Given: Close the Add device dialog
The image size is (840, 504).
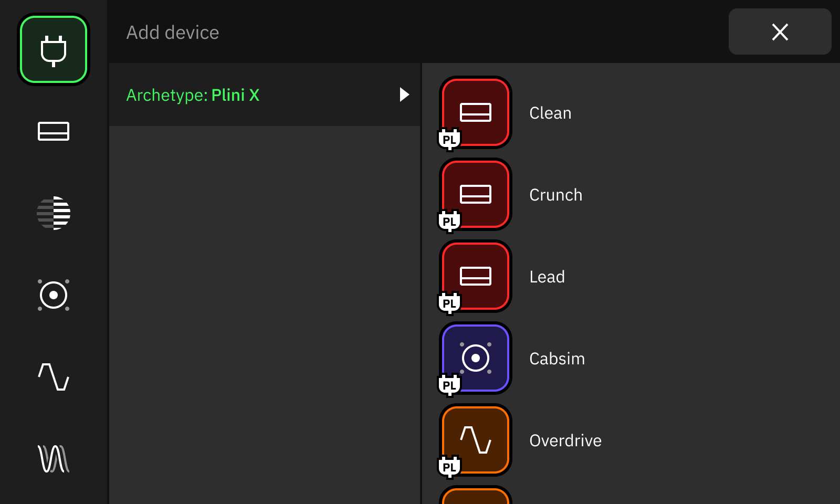Looking at the screenshot, I should click(x=780, y=32).
